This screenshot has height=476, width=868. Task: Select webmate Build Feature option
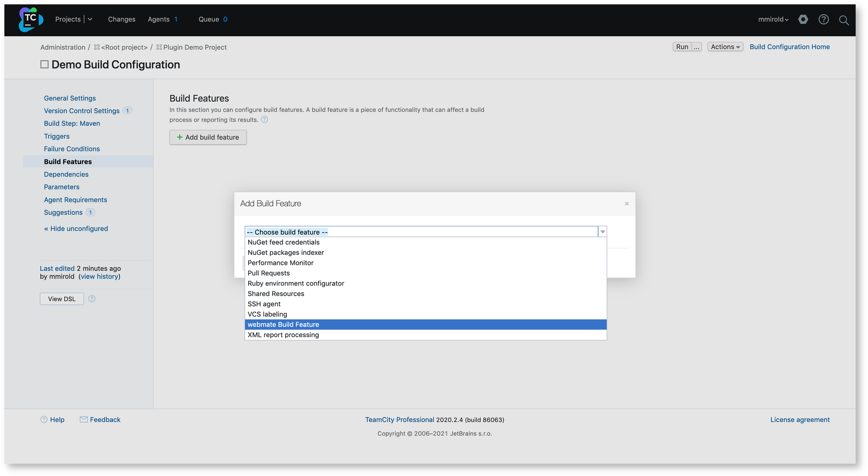pyautogui.click(x=426, y=325)
